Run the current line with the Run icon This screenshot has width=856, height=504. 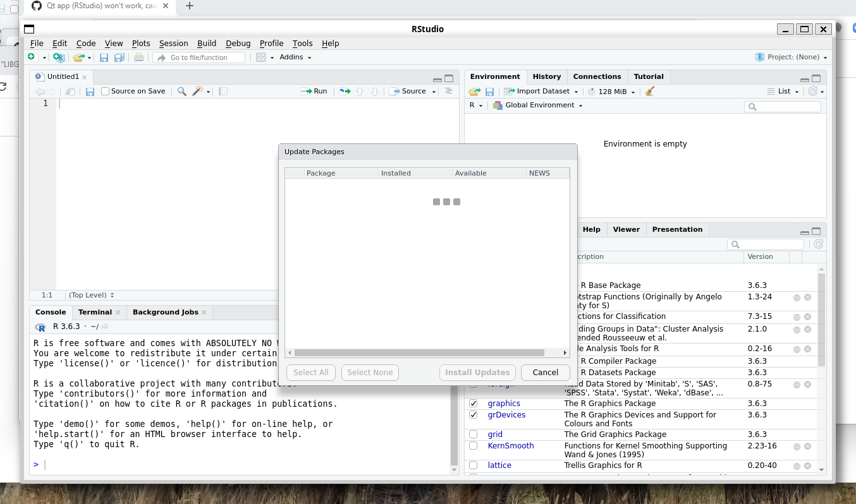click(x=314, y=91)
